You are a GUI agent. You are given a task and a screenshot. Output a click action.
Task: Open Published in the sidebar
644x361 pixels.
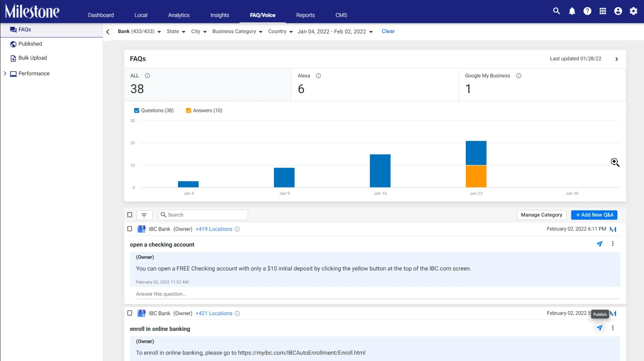[30, 44]
